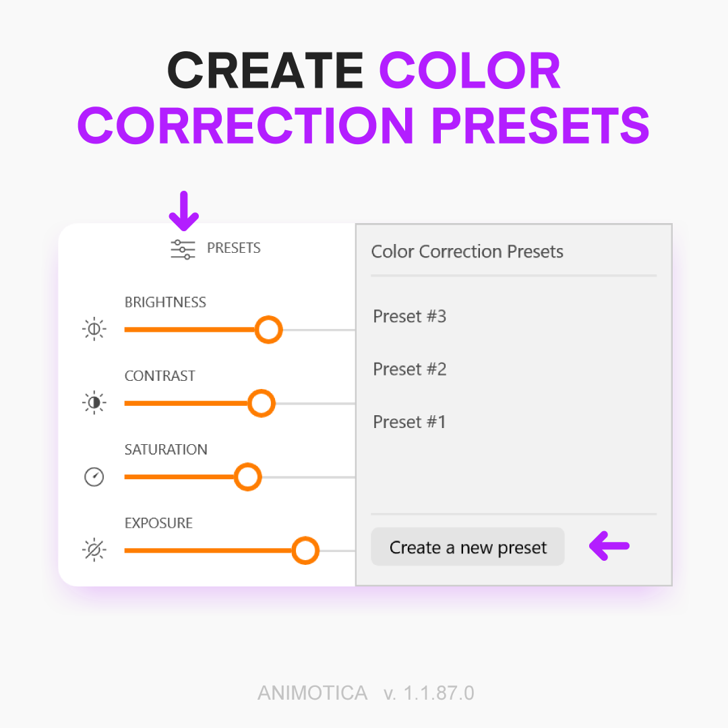Click the purple left arrow near preset button
Viewport: 728px width, 728px height.
[609, 546]
